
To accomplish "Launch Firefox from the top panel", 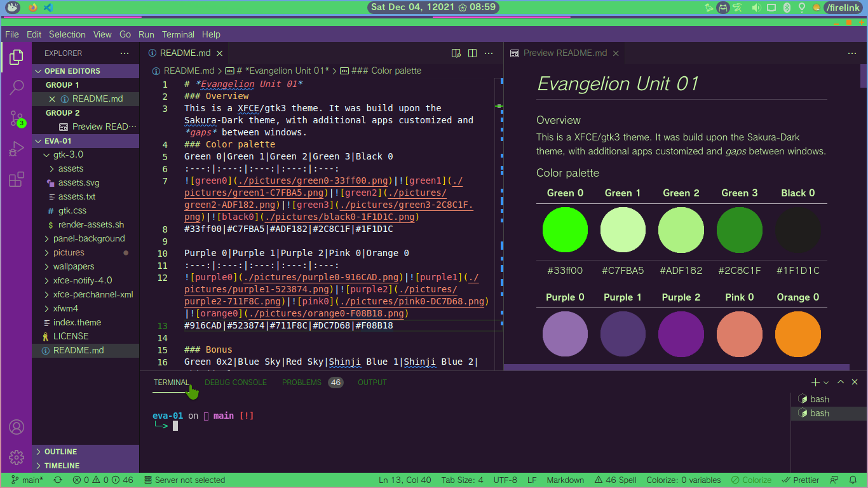I will point(32,8).
